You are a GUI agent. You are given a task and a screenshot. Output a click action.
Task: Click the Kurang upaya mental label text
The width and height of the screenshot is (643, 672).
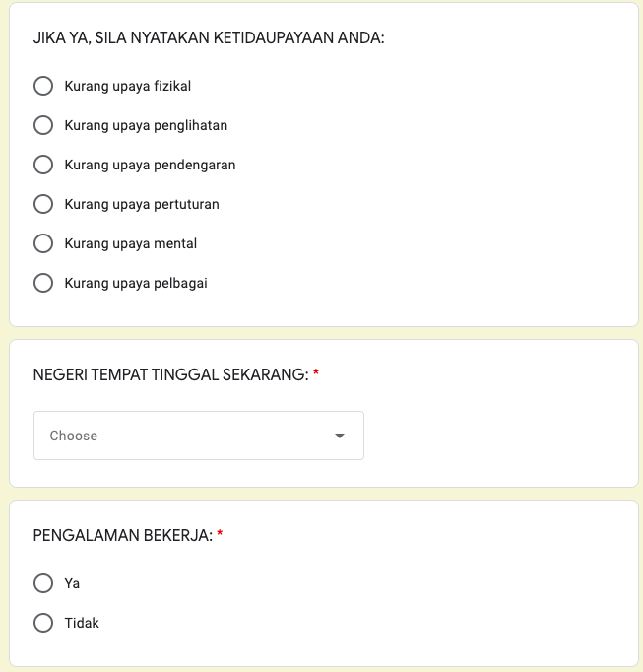(x=131, y=243)
